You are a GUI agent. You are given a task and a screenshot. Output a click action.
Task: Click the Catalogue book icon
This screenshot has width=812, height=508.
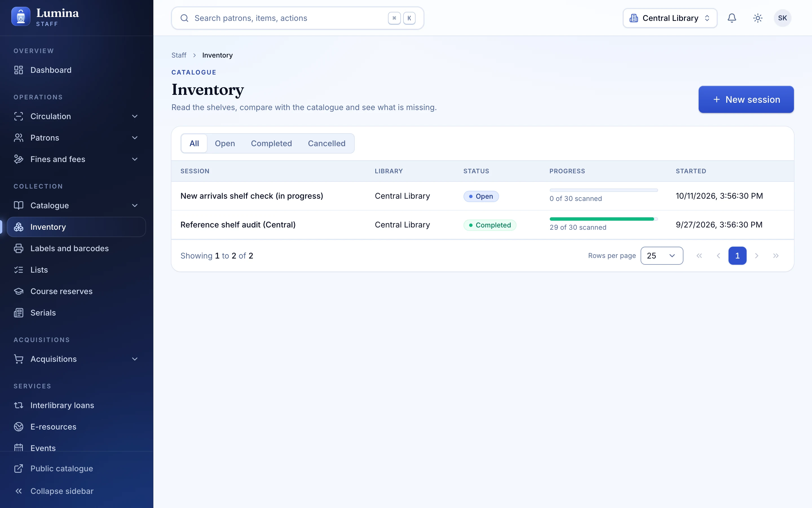18,205
